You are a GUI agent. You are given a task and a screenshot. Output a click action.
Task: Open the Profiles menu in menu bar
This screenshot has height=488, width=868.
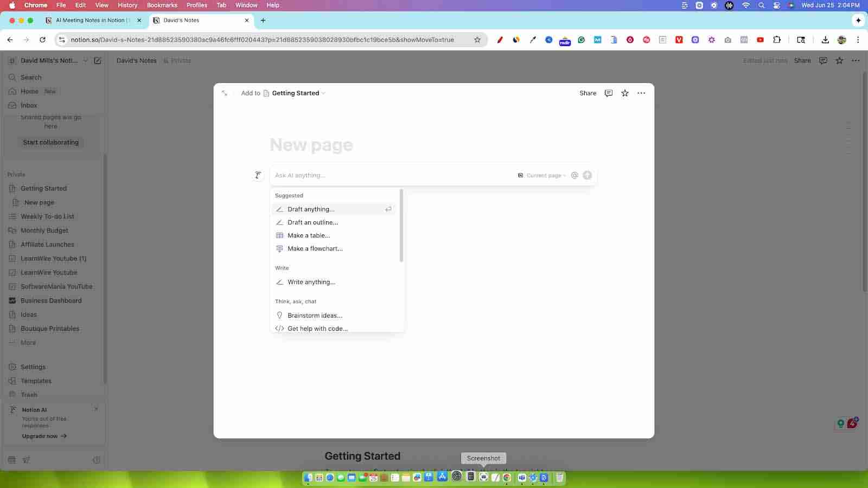pyautogui.click(x=196, y=5)
